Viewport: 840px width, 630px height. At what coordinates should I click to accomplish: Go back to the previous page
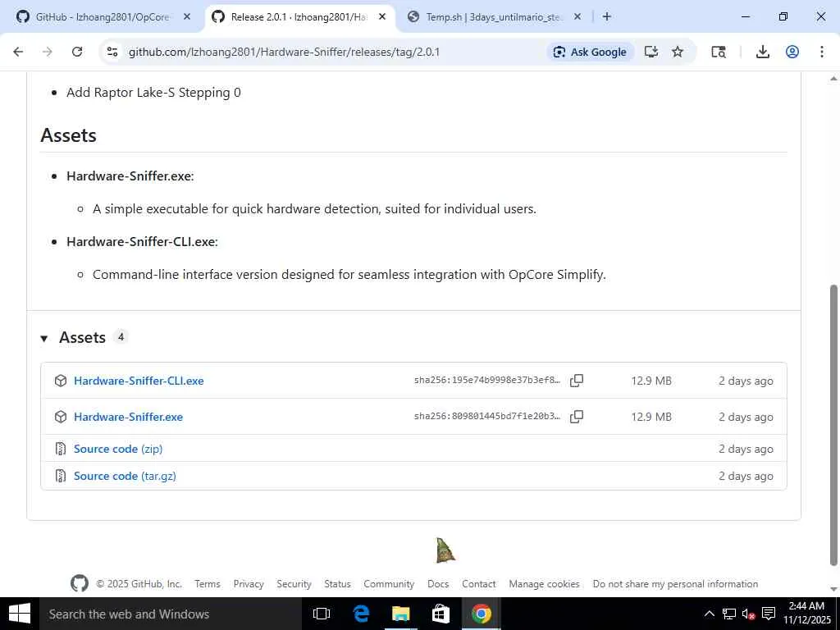coord(18,52)
